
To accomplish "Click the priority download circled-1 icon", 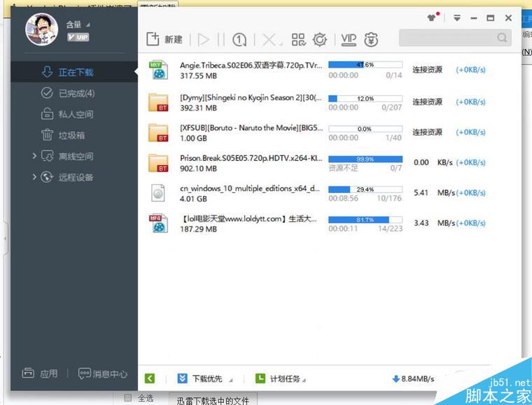I will coord(239,40).
